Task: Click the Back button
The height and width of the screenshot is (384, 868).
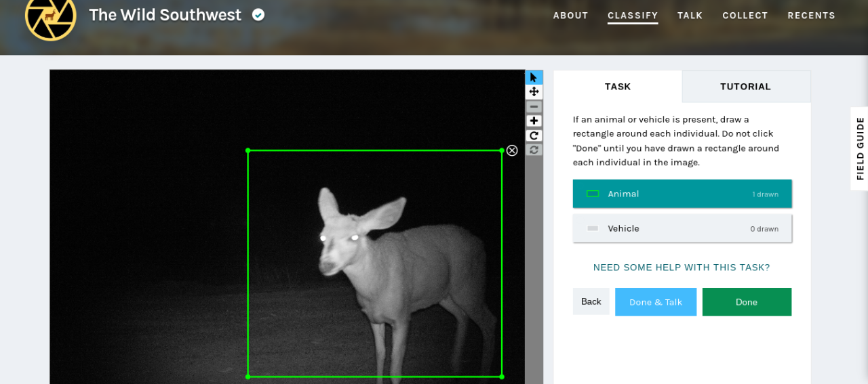Action: tap(591, 301)
